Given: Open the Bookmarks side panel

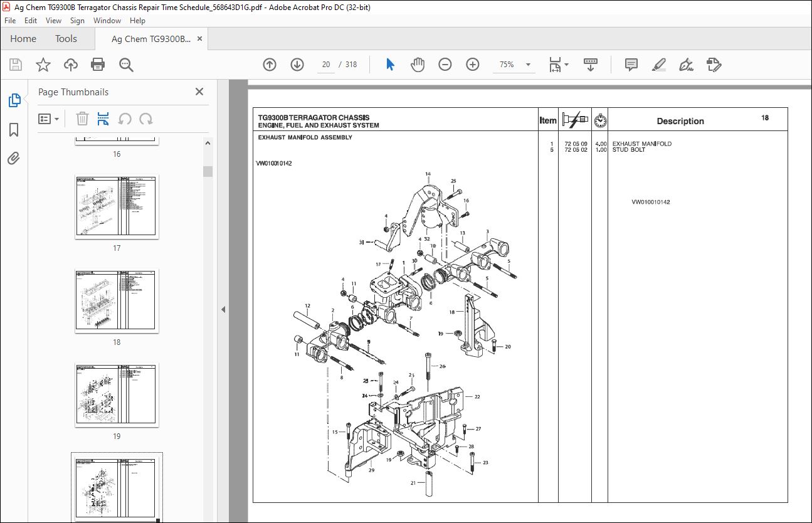Looking at the screenshot, I should 14,130.
